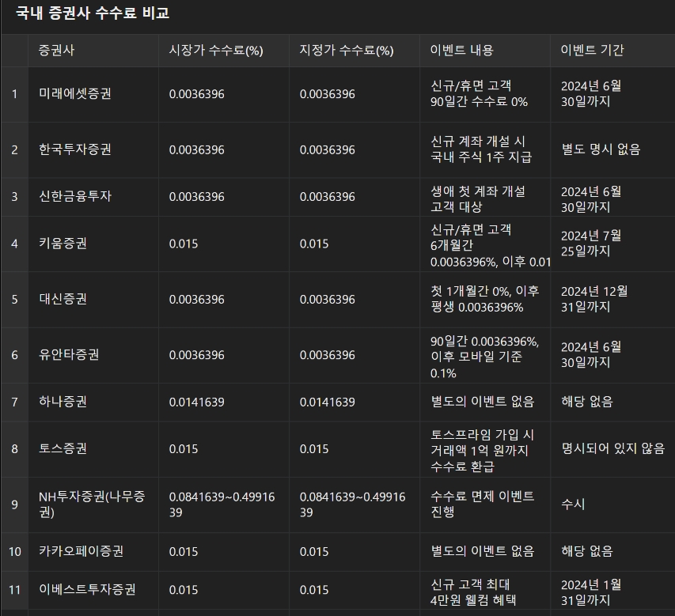Click row number 11
Viewport: 675px width, 616px height.
pyautogui.click(x=14, y=590)
